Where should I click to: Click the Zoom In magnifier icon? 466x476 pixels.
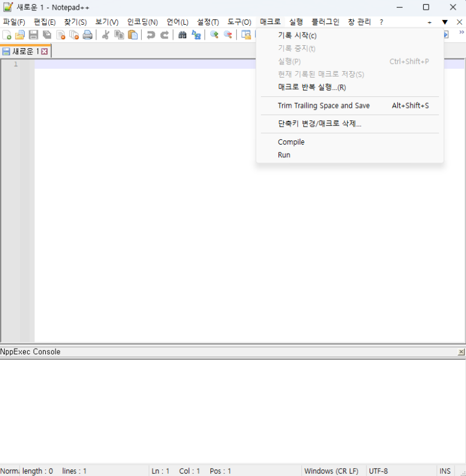pyautogui.click(x=214, y=35)
